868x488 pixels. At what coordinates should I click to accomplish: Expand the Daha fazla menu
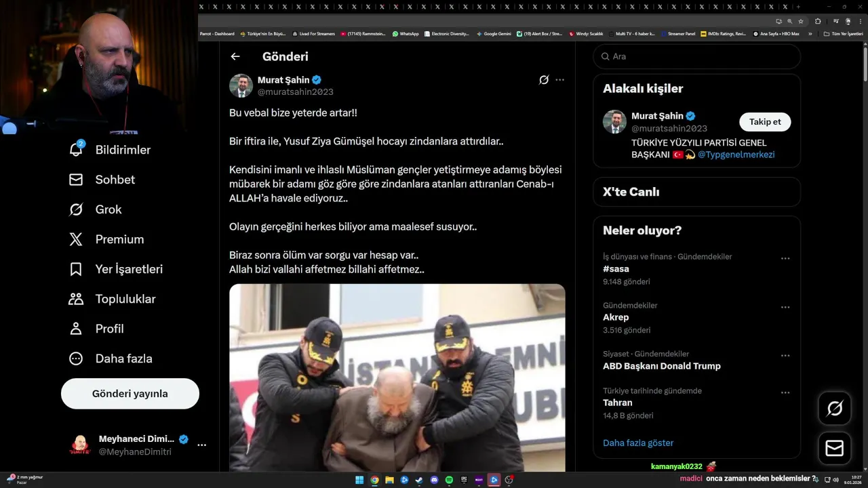pyautogui.click(x=111, y=359)
